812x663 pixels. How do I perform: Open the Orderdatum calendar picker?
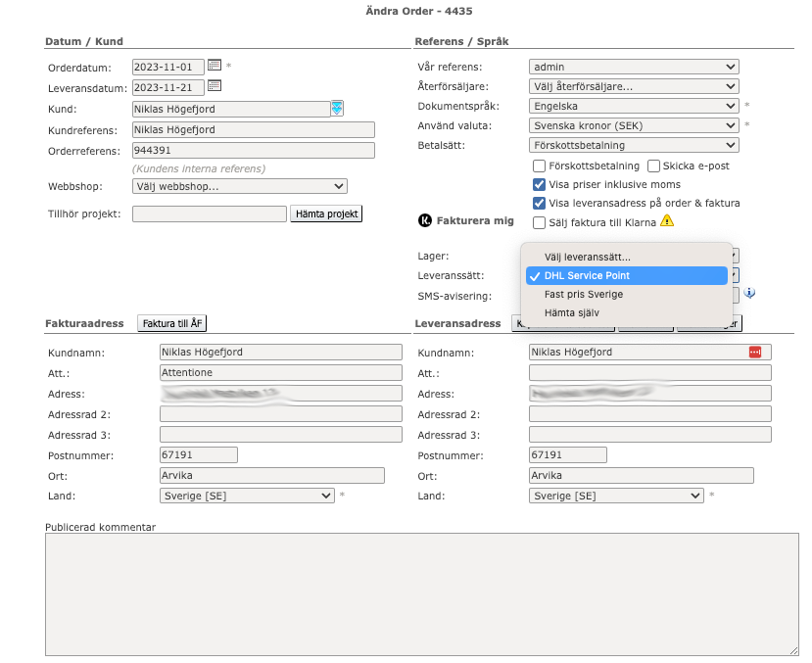pos(215,66)
